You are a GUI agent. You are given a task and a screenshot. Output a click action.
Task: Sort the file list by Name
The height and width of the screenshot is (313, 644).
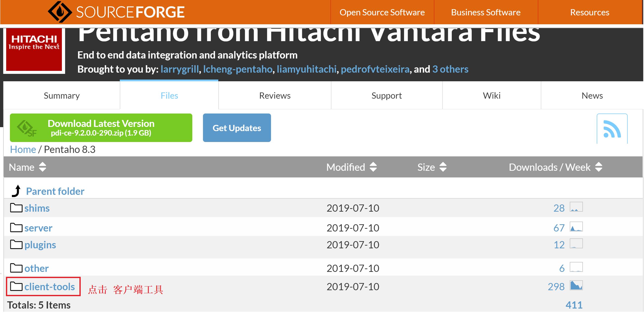27,167
